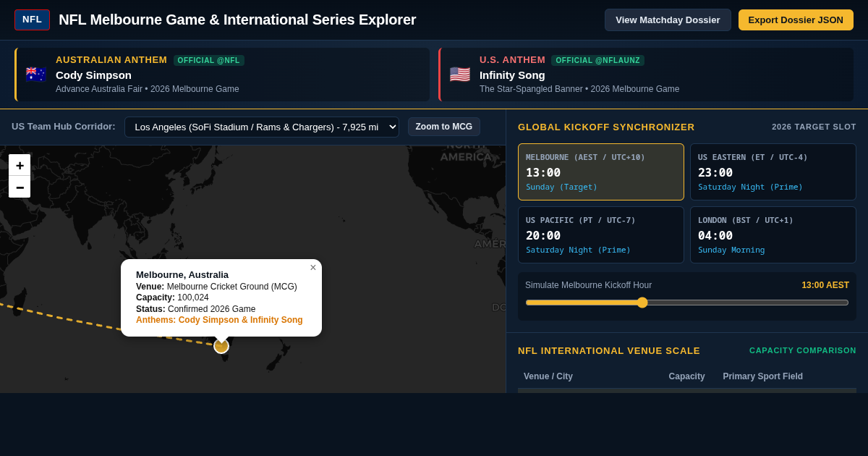Click the Capacity column header
Viewport: 868px width, 456px height.
[686, 376]
